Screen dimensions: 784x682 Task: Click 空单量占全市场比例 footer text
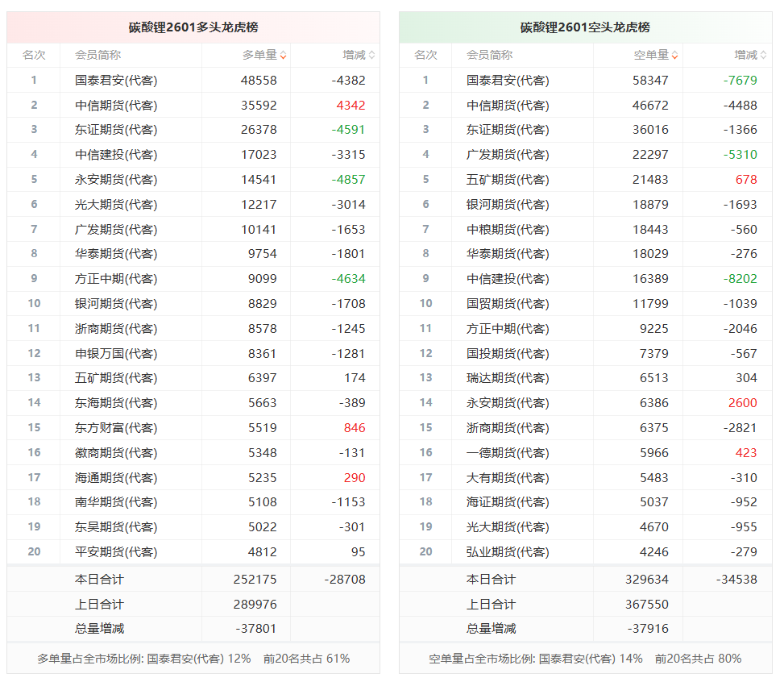point(585,659)
